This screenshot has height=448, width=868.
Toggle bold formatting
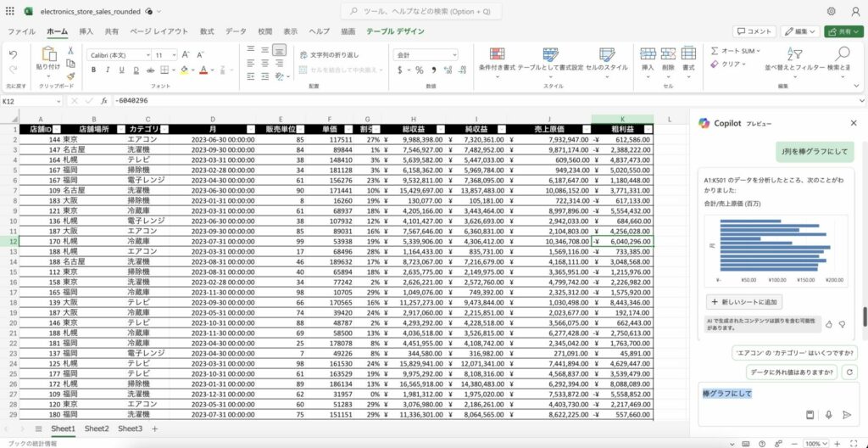point(93,70)
